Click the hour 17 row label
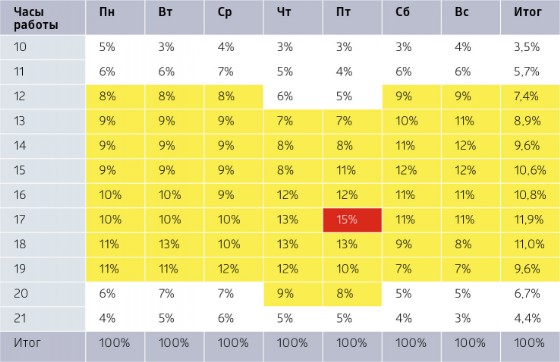Viewport: 560px width, 362px height. [42, 220]
